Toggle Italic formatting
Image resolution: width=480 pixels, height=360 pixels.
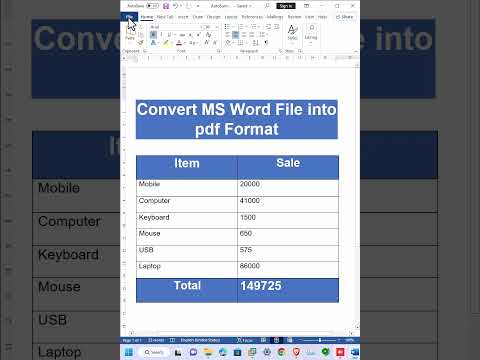pyautogui.click(x=161, y=34)
